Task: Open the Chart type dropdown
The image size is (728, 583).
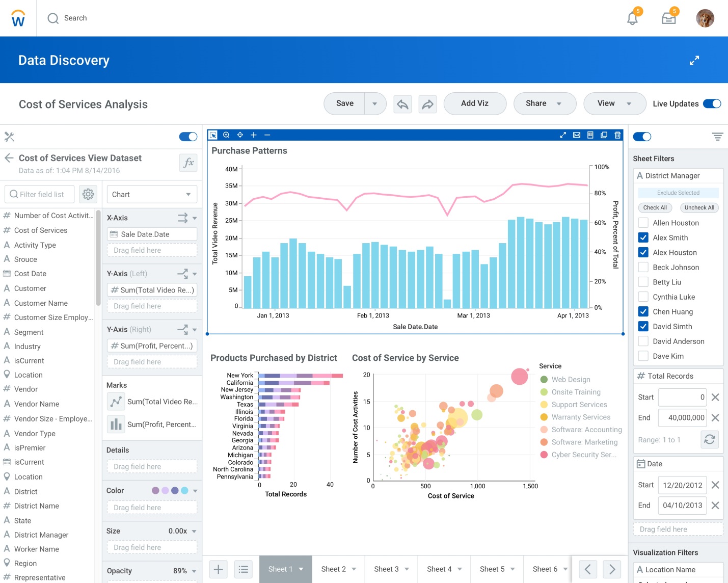Action: click(x=151, y=194)
